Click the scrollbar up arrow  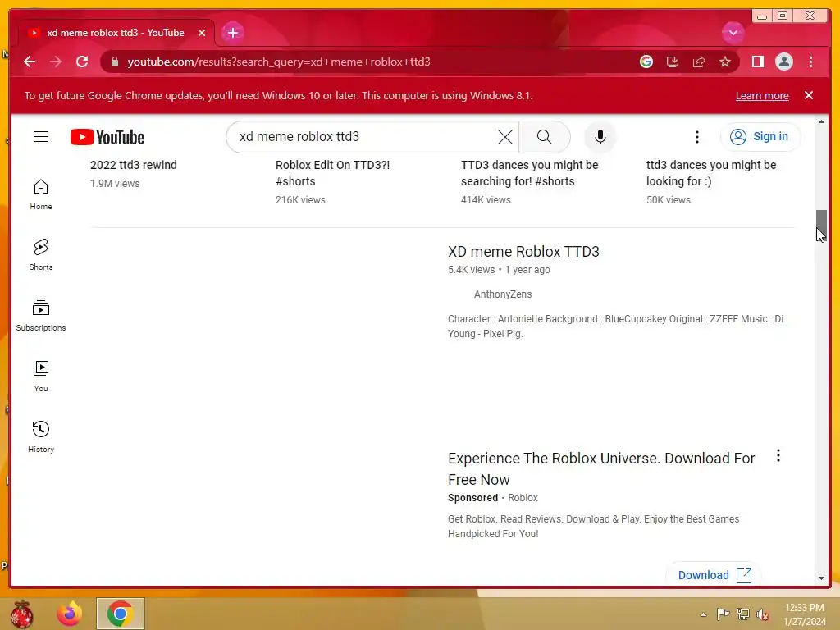coord(821,121)
